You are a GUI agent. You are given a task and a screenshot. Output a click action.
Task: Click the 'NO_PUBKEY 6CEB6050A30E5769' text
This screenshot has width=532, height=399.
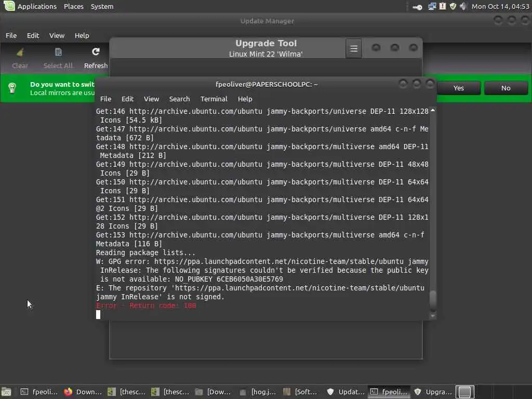(229, 279)
